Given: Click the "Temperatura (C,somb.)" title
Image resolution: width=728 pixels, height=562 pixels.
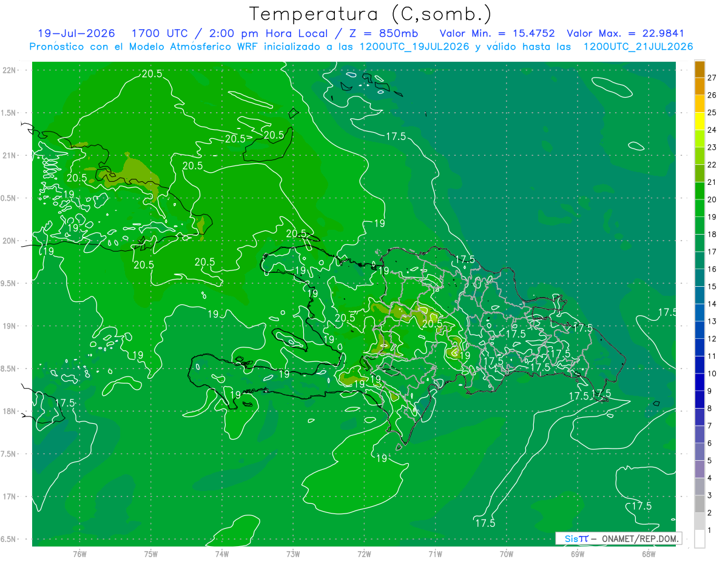Looking at the screenshot, I should click(371, 14).
